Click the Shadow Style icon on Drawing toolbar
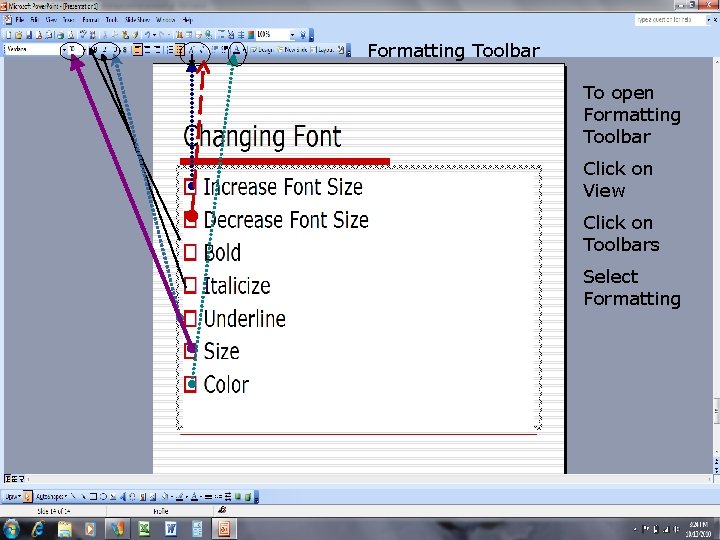720x540 pixels. 238,496
